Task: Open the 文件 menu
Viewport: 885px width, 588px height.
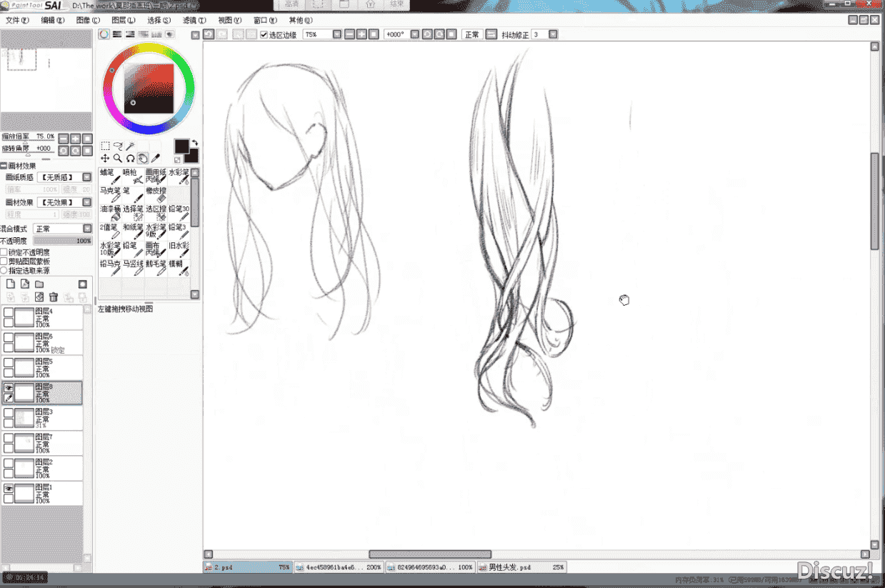Action: tap(17, 20)
